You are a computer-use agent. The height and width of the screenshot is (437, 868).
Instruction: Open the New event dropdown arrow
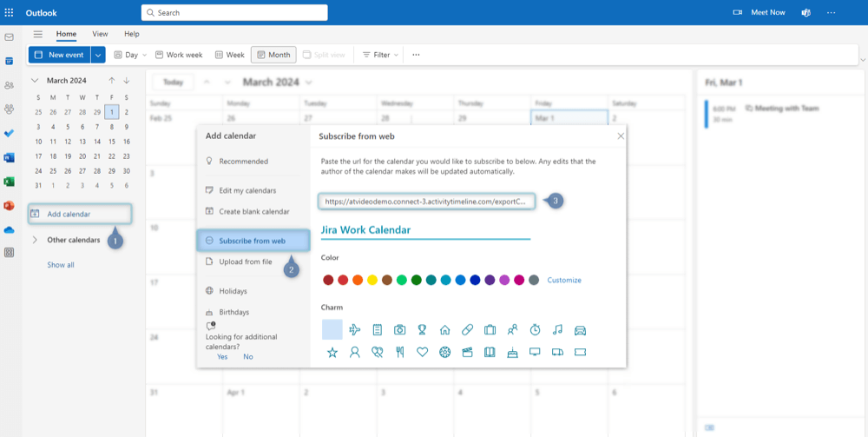[x=98, y=55]
